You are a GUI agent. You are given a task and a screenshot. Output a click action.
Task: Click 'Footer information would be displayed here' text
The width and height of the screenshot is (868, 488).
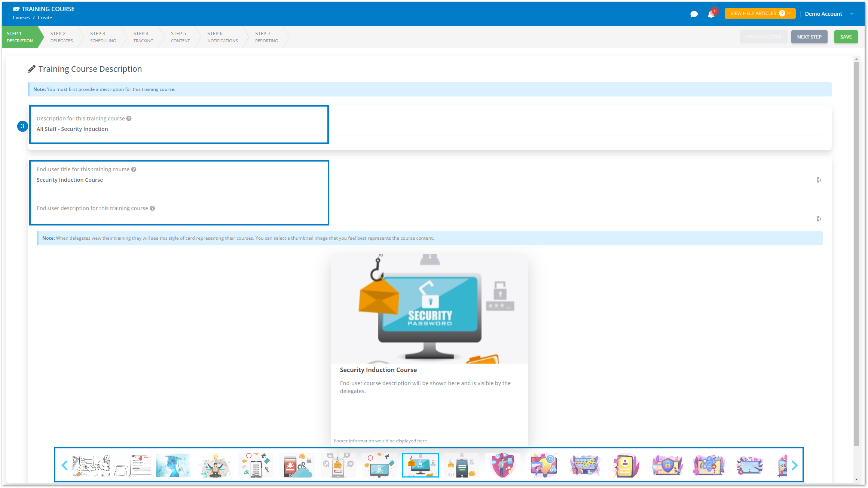click(380, 441)
